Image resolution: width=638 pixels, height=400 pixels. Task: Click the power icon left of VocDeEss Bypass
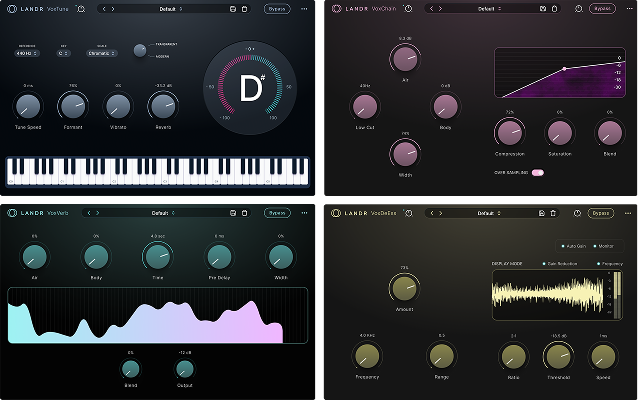coord(577,213)
